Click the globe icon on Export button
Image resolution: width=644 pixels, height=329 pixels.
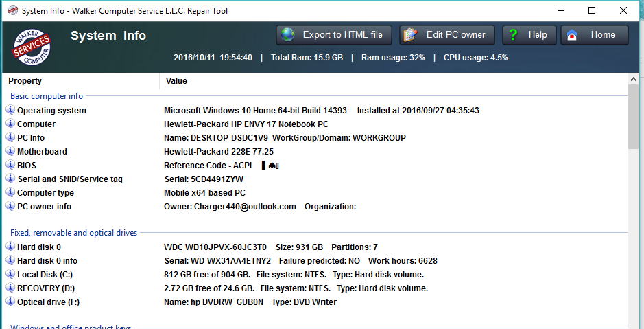[x=288, y=35]
